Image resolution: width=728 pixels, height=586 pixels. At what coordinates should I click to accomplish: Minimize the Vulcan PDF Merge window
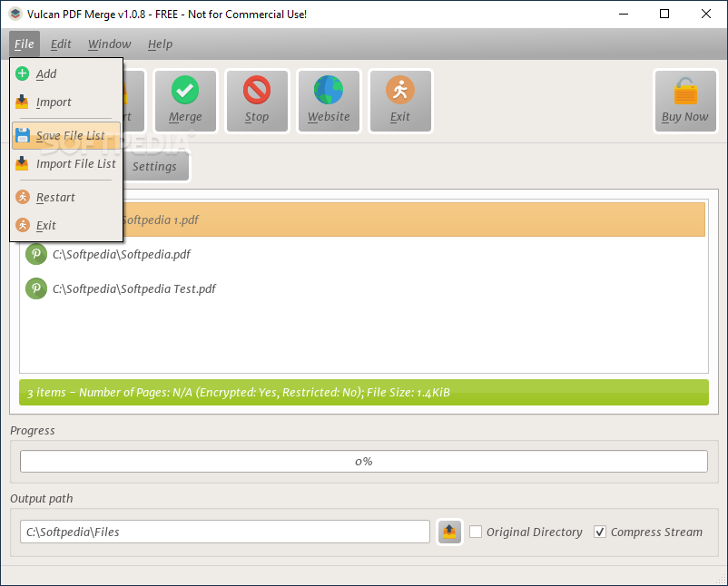coord(624,14)
